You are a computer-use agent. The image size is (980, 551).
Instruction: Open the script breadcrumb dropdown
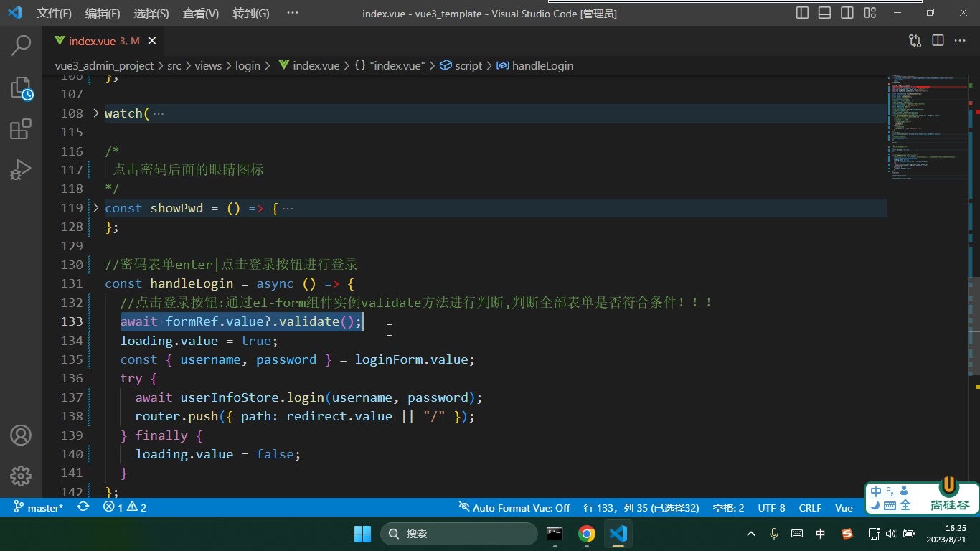[x=461, y=65]
